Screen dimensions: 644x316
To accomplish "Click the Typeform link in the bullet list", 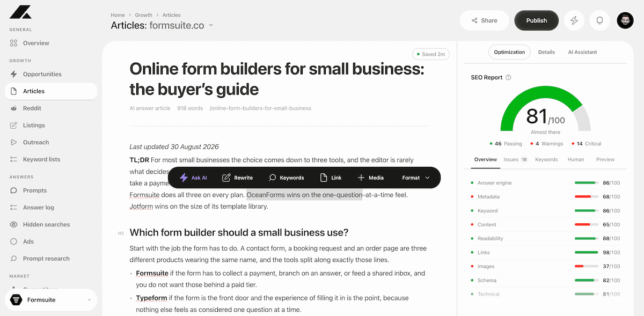I will 151,298.
